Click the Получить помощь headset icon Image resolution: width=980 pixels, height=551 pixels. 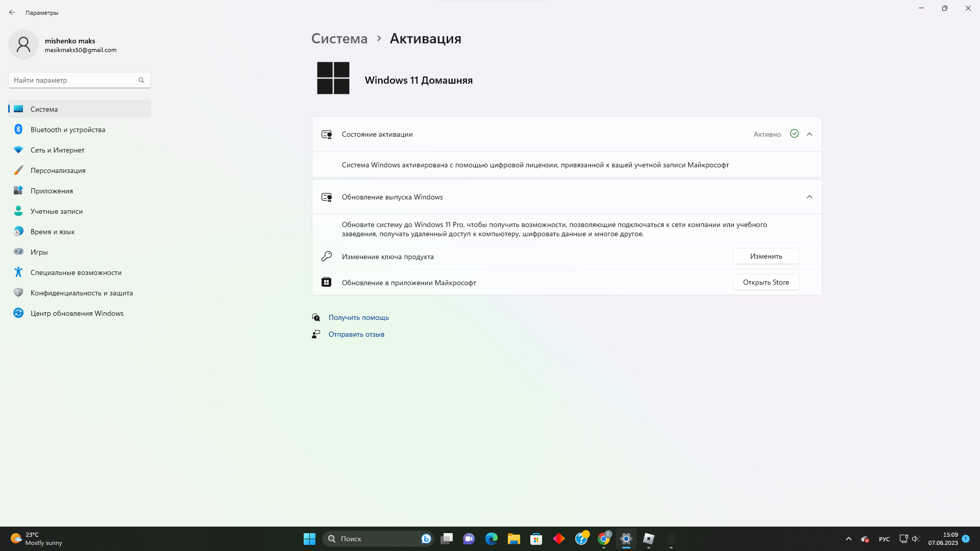pyautogui.click(x=316, y=317)
